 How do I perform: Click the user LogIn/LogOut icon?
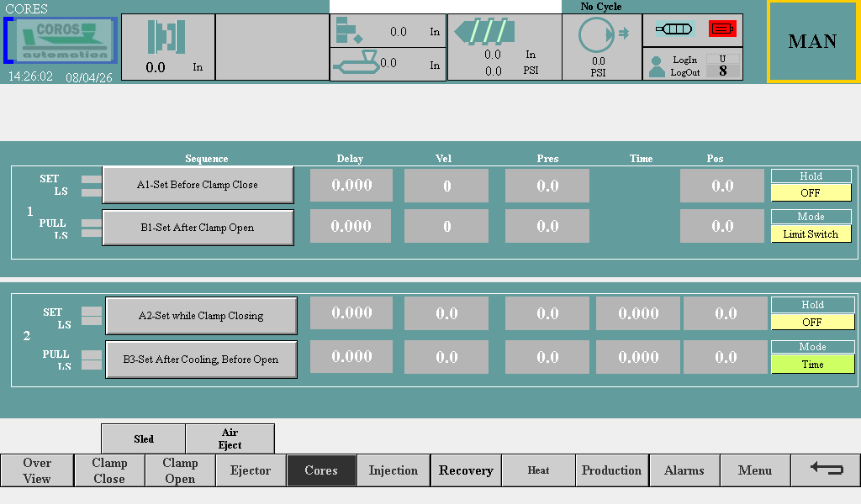[x=657, y=66]
